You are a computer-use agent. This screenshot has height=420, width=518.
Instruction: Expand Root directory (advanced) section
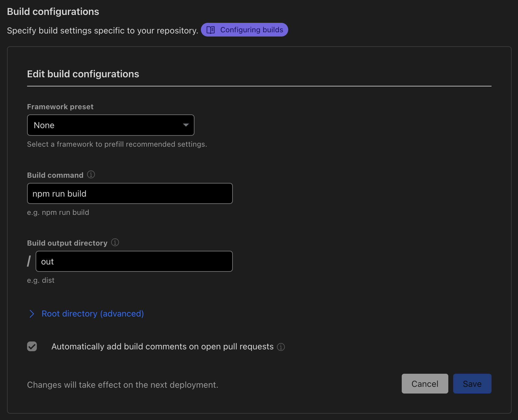tap(93, 314)
